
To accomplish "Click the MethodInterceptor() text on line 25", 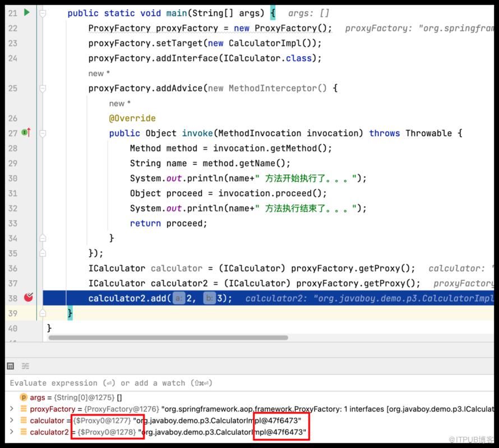I will point(278,88).
